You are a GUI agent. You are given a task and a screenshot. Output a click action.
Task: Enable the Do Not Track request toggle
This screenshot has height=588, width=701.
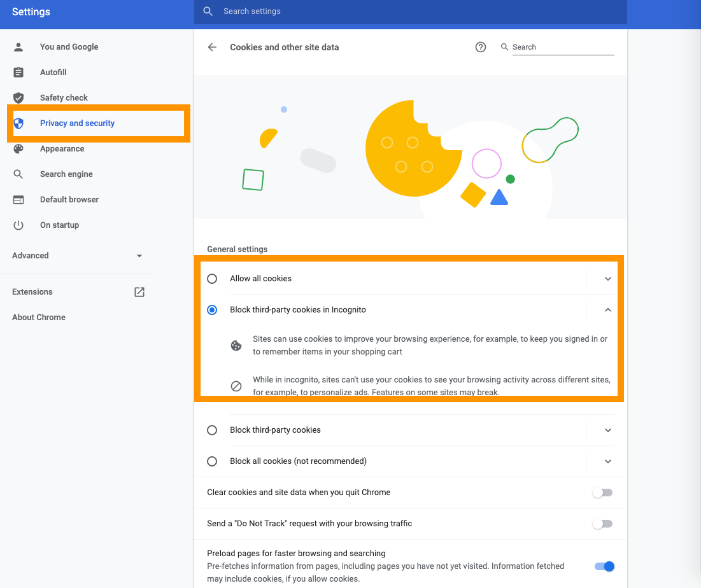(603, 524)
